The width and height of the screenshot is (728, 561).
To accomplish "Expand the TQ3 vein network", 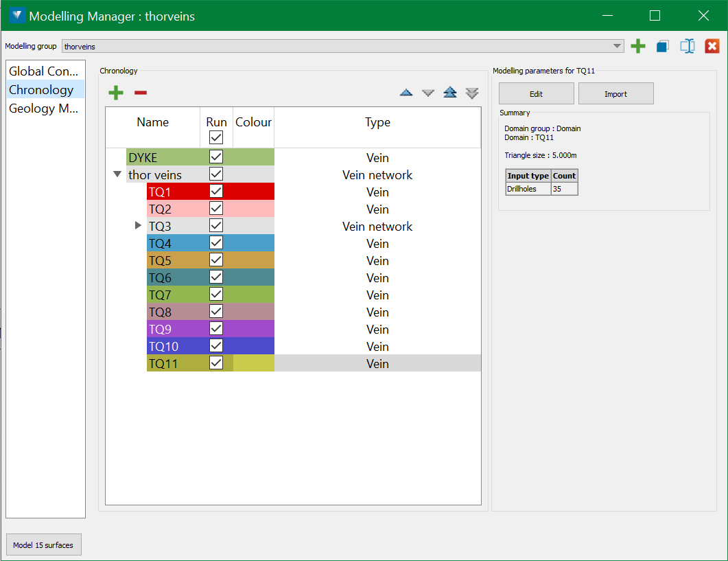I will pyautogui.click(x=138, y=225).
